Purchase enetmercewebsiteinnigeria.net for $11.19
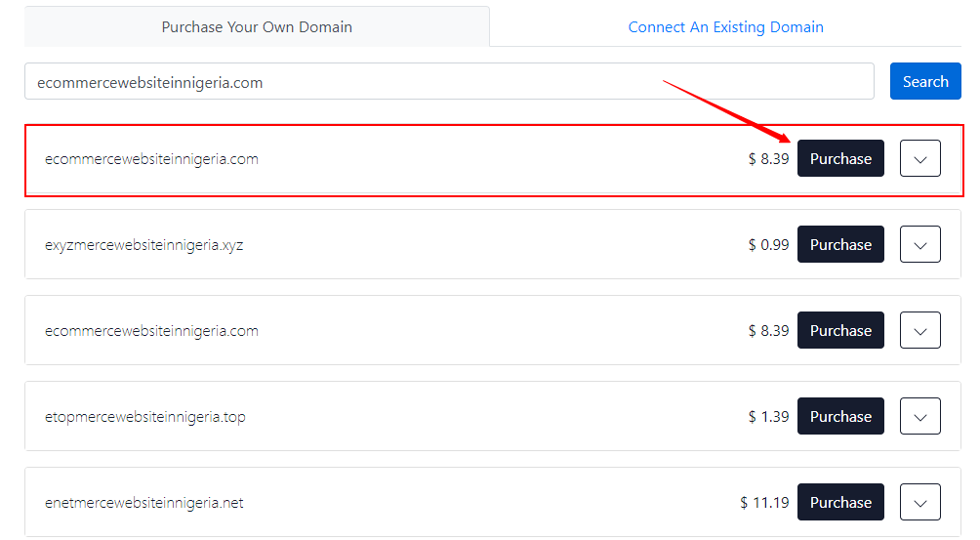This screenshot has height=540, width=980. [x=840, y=502]
